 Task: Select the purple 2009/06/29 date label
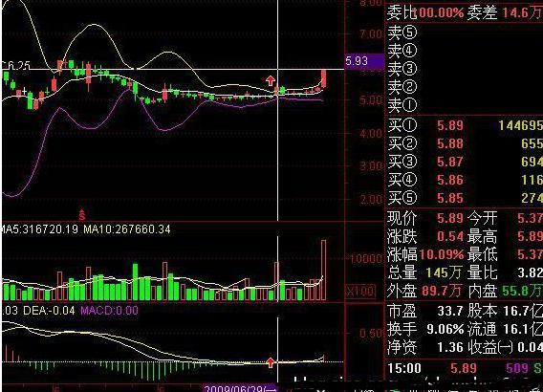pos(240,388)
